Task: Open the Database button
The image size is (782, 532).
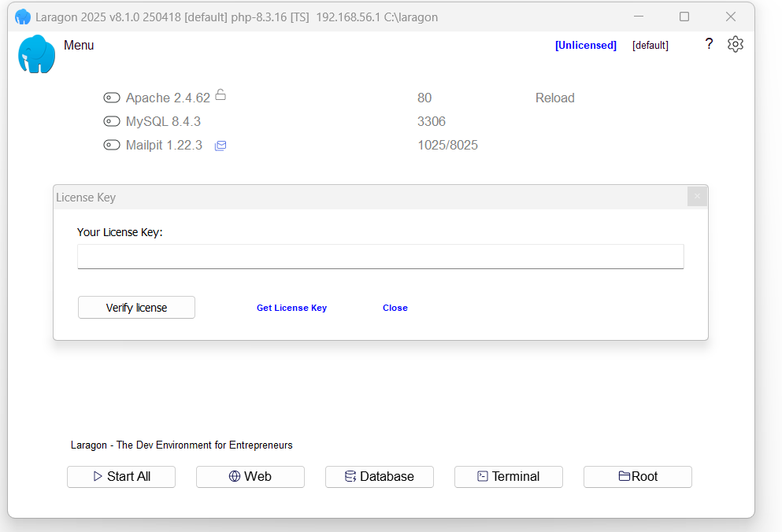Action: (x=380, y=477)
